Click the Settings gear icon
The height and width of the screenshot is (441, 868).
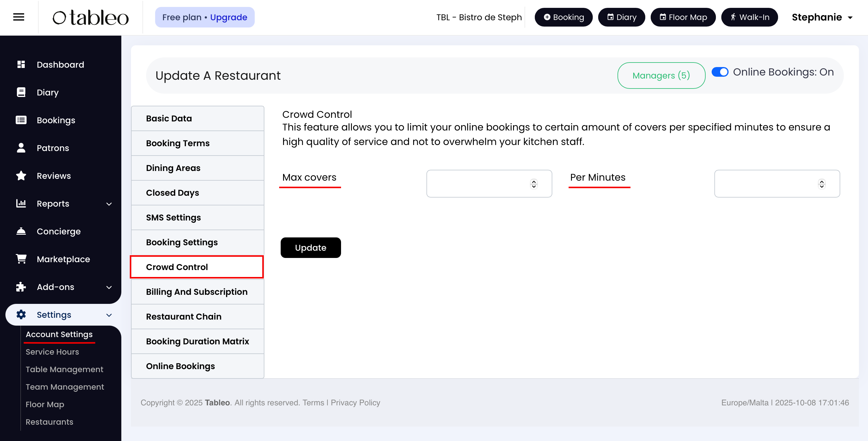(21, 314)
